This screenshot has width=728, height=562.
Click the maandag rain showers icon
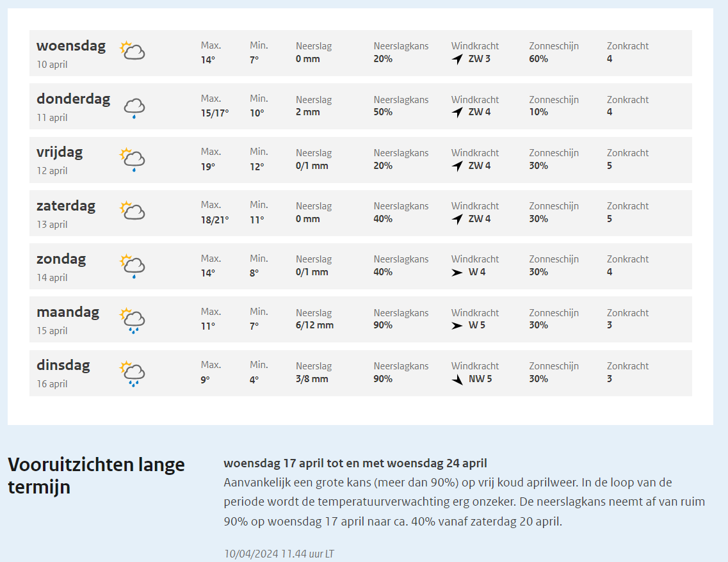coord(133,320)
